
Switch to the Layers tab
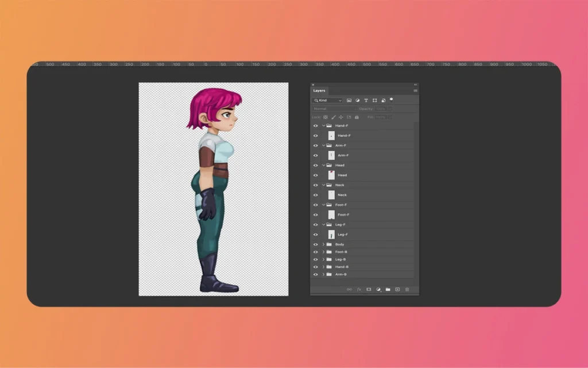320,90
